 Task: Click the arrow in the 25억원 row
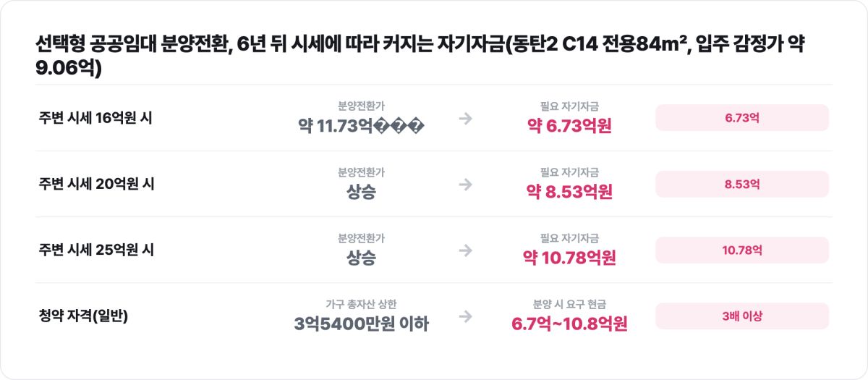[x=465, y=250]
